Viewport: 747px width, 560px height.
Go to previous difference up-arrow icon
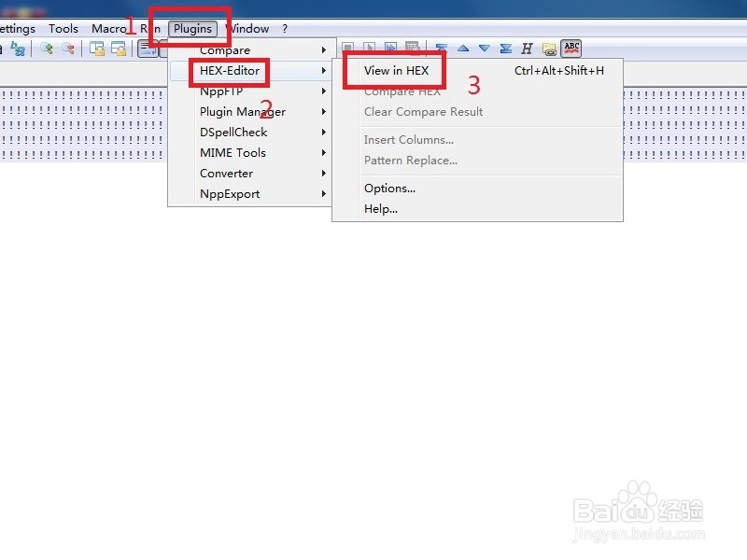click(x=463, y=49)
